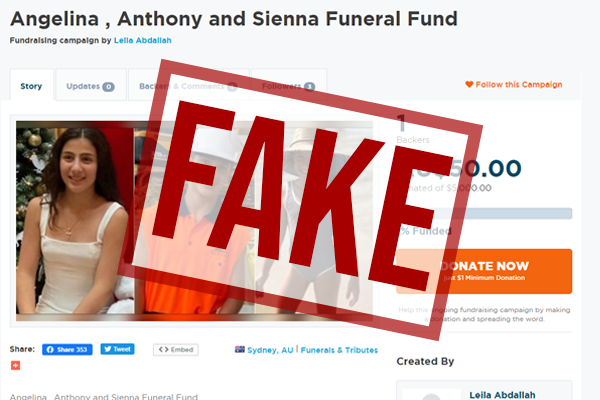Viewport: 600px width, 400px height.
Task: Open the Story tab
Action: pos(31,86)
